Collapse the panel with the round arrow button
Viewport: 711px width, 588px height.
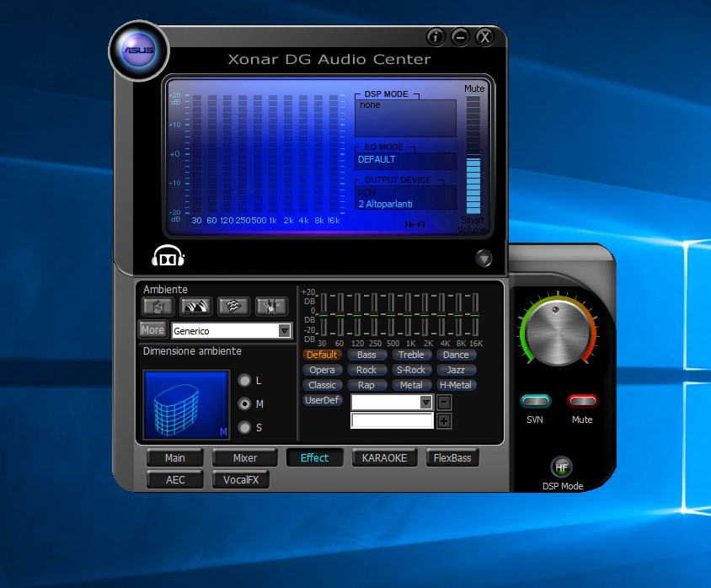pos(484,259)
